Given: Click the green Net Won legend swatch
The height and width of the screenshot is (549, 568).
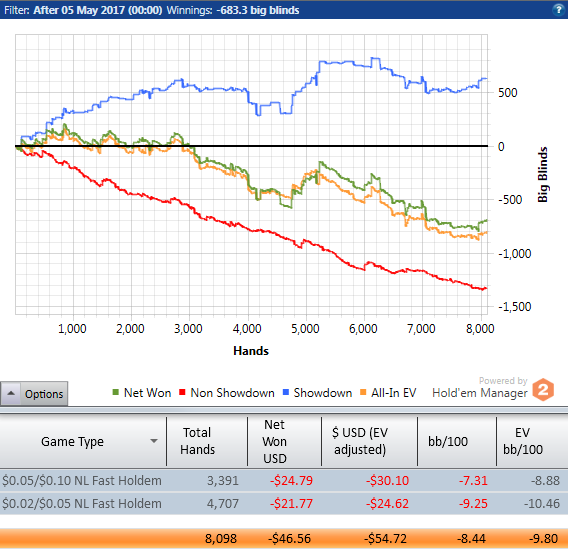Looking at the screenshot, I should [x=116, y=392].
